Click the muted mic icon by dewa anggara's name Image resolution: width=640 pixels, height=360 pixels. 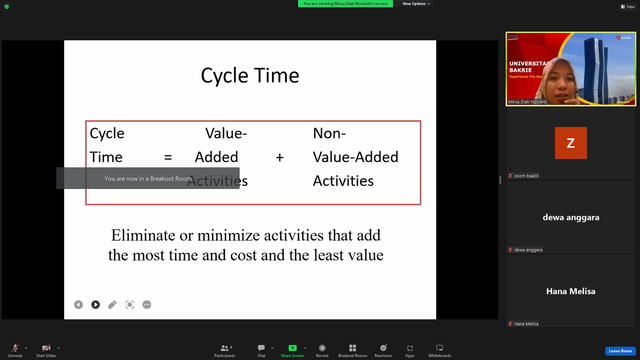click(x=510, y=250)
